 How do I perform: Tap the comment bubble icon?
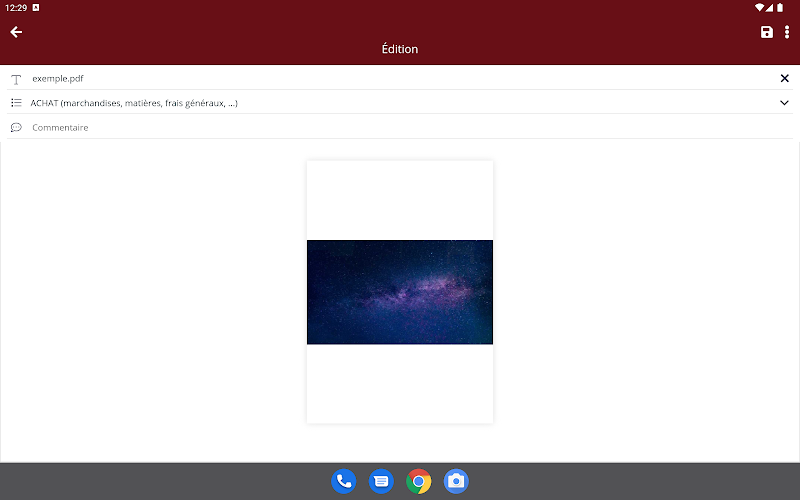point(16,127)
